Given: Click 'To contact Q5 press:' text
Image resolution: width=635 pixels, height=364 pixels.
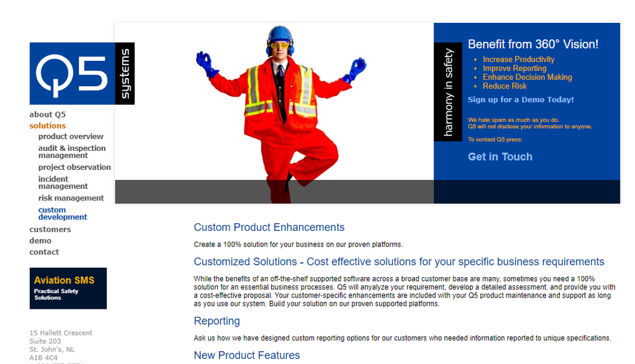Looking at the screenshot, I should tap(495, 140).
